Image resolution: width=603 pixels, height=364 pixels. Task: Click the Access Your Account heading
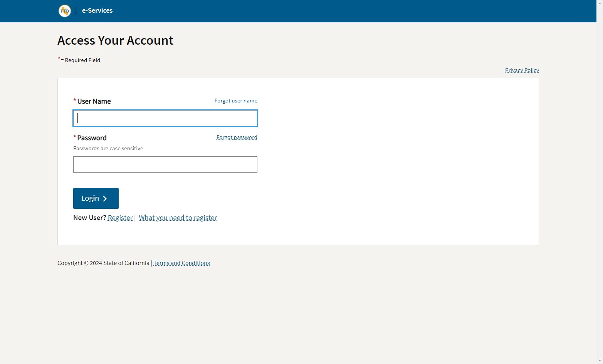[x=115, y=40]
